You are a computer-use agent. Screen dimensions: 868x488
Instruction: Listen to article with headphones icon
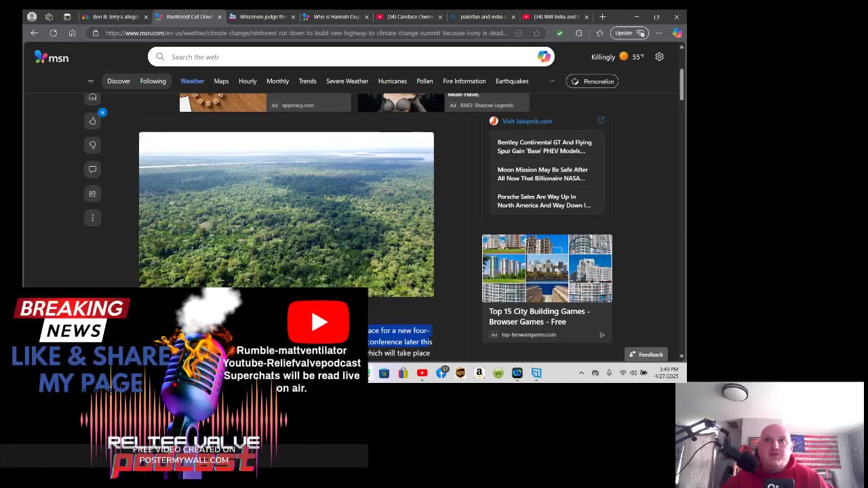tap(93, 98)
